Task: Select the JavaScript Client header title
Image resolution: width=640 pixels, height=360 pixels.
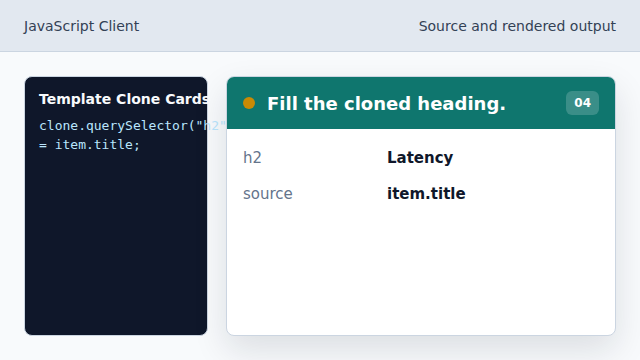Action: (x=81, y=26)
